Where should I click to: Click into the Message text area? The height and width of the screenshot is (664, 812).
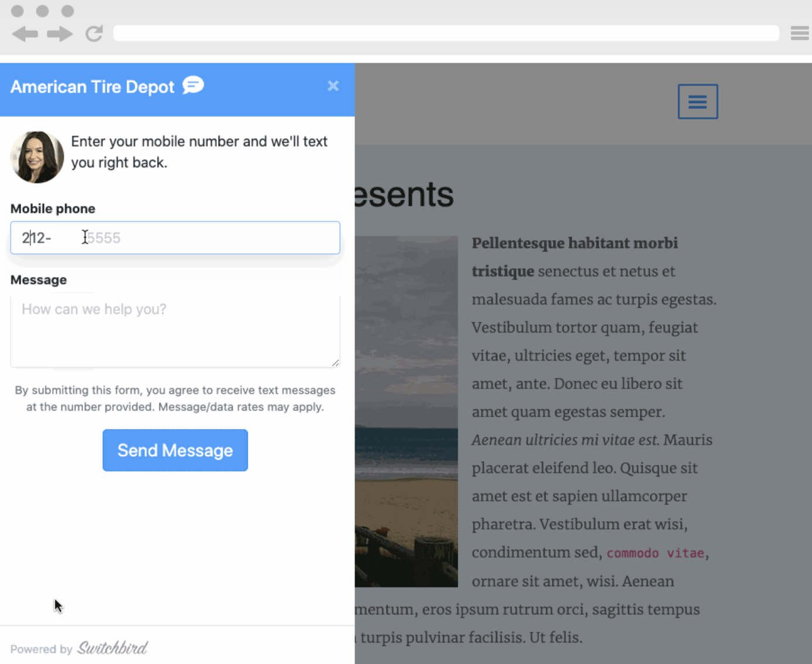(x=175, y=331)
